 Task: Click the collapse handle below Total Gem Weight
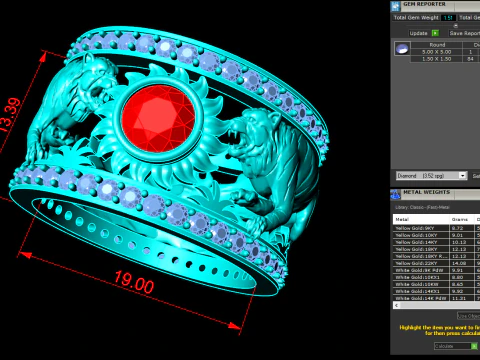pos(456,25)
